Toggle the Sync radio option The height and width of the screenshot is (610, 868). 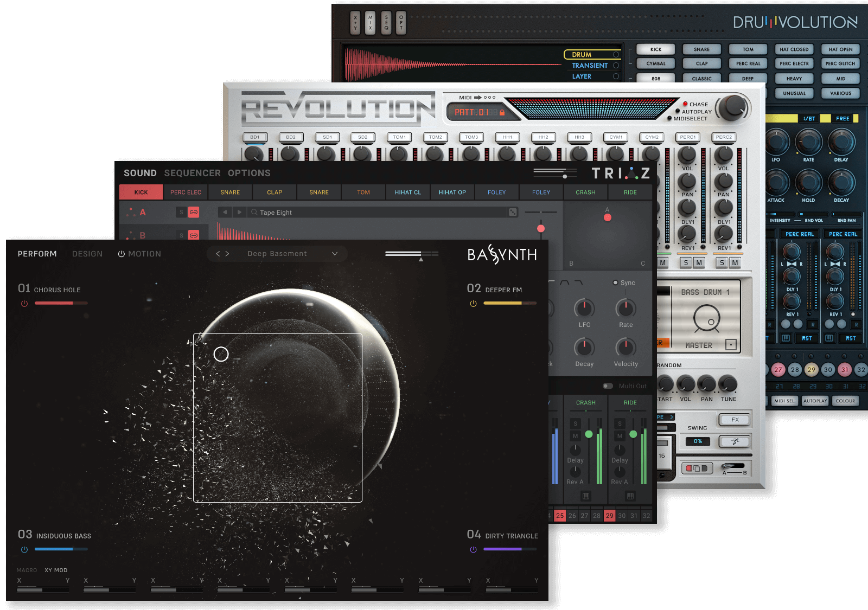click(615, 282)
